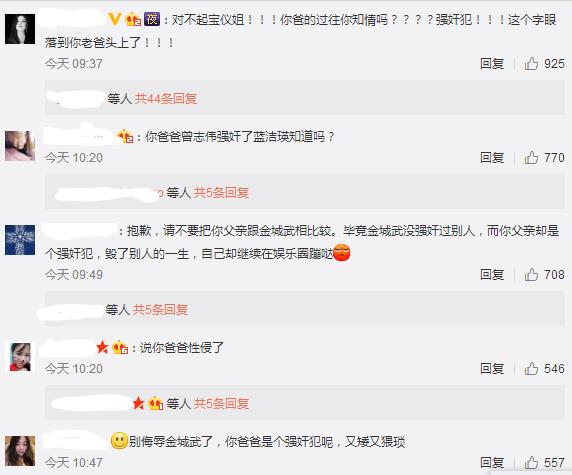Click the angry red emoji in comment
This screenshot has height=475, width=572.
coord(341,252)
